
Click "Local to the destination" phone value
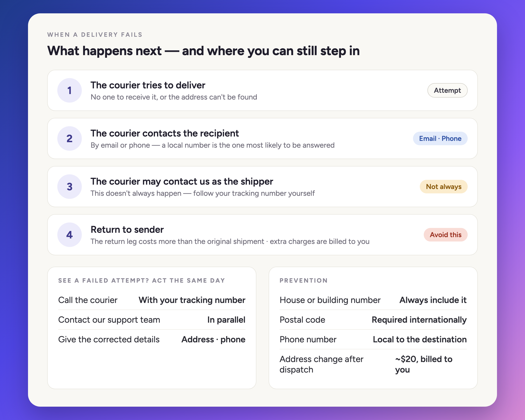pyautogui.click(x=420, y=339)
